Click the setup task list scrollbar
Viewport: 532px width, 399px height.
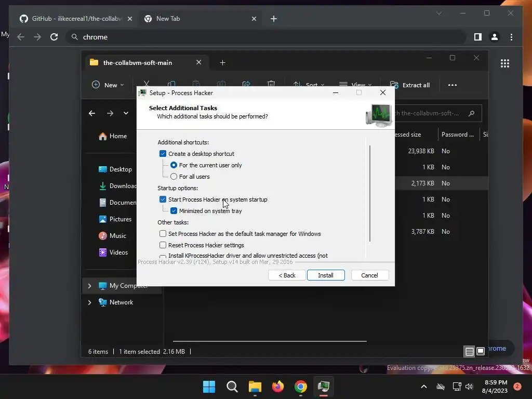point(369,193)
